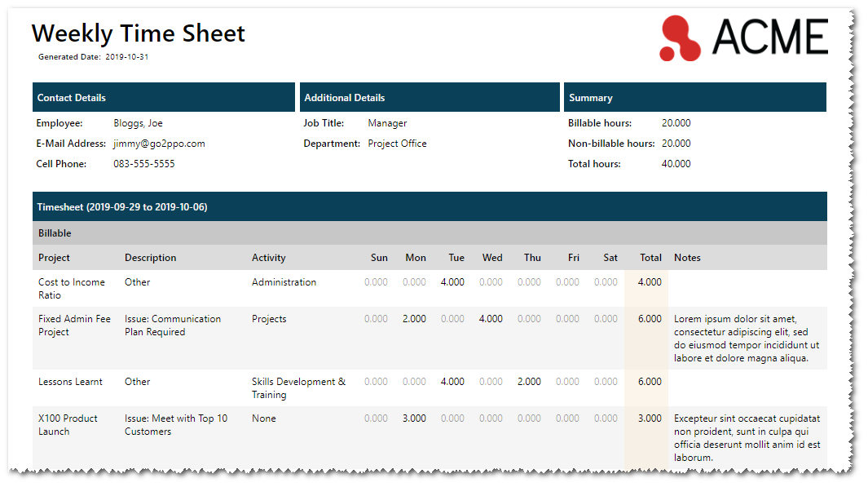Screen dimensions: 868x487
Task: Click the Total column header
Action: tap(650, 258)
